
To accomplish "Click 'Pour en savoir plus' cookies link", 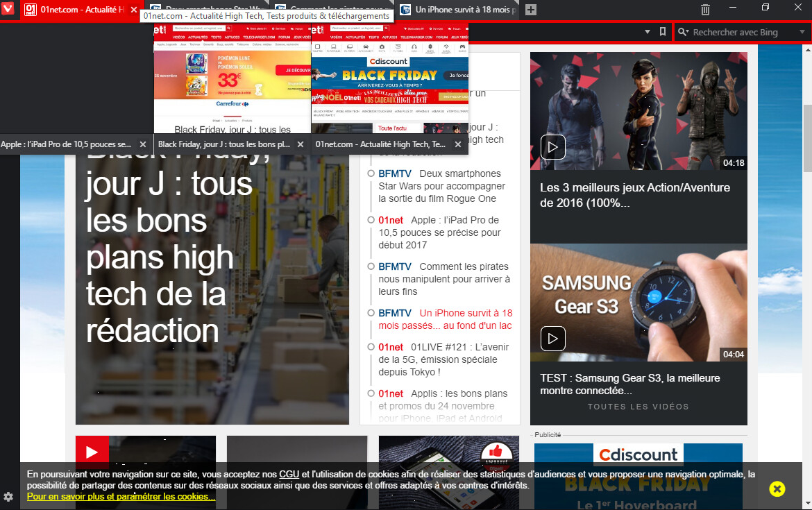I will click(121, 497).
